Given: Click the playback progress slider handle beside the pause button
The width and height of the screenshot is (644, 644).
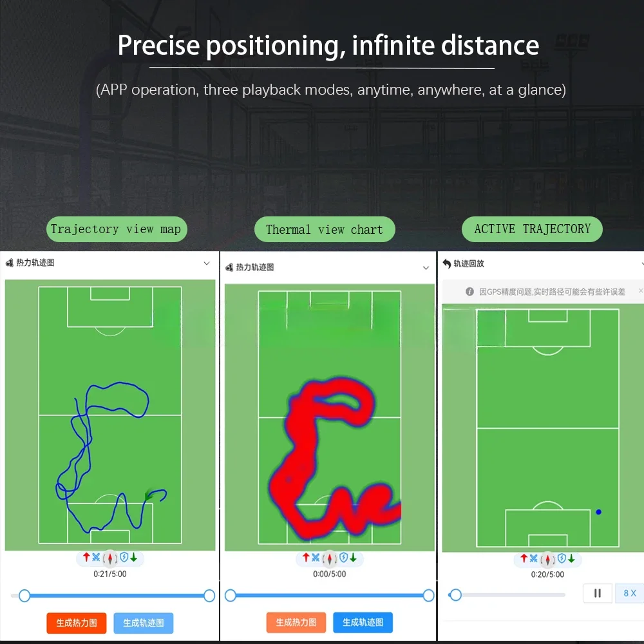Looking at the screenshot, I should [x=455, y=594].
